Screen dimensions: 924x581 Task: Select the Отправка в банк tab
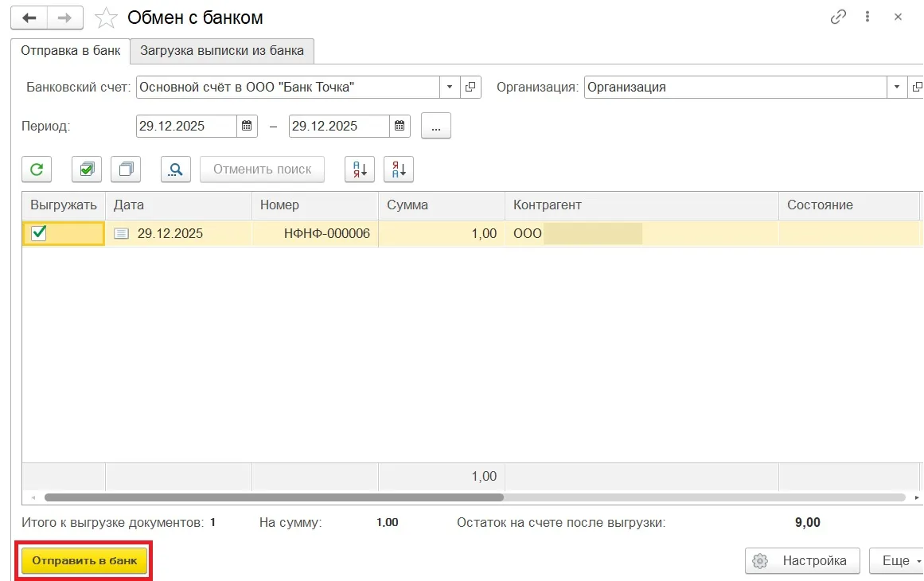click(70, 51)
